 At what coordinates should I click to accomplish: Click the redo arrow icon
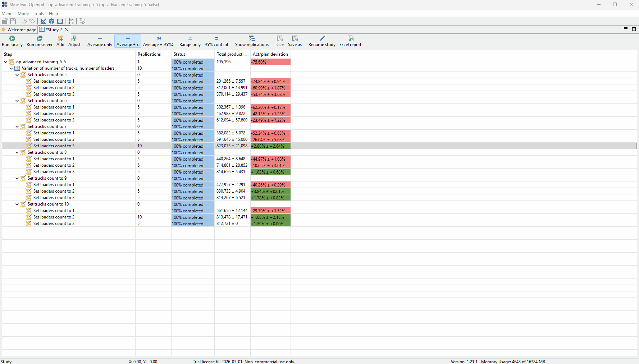(x=32, y=21)
